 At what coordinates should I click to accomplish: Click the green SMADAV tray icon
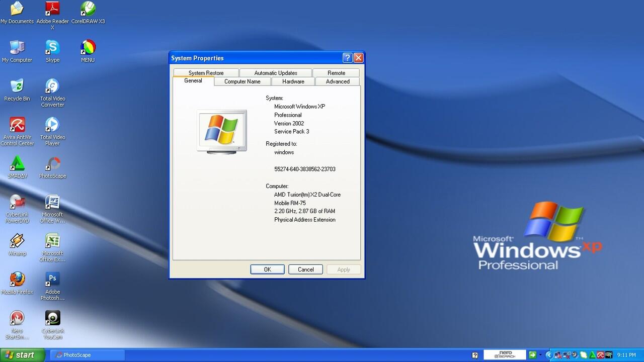coord(592,355)
